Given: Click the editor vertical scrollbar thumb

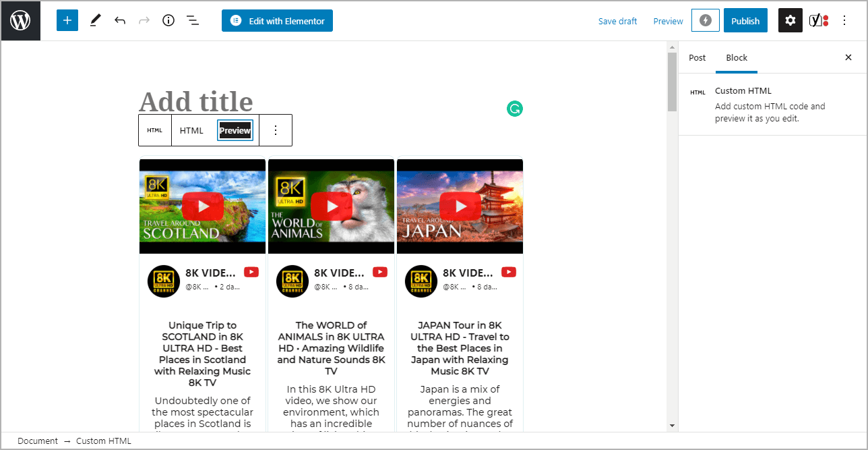Looking at the screenshot, I should tap(671, 82).
